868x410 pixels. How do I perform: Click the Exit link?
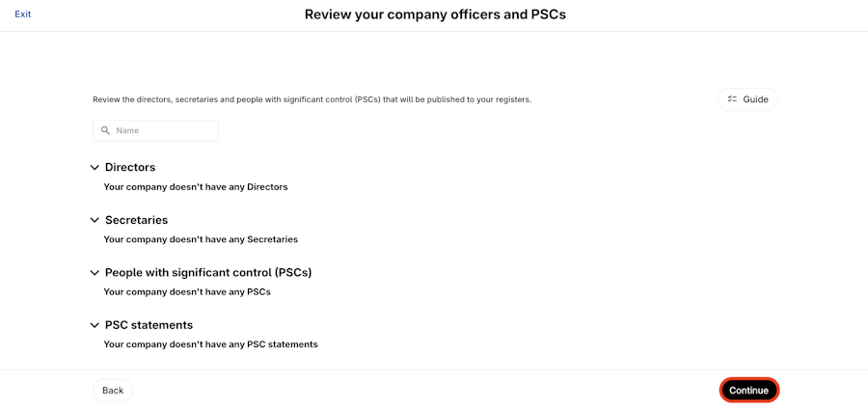click(22, 14)
